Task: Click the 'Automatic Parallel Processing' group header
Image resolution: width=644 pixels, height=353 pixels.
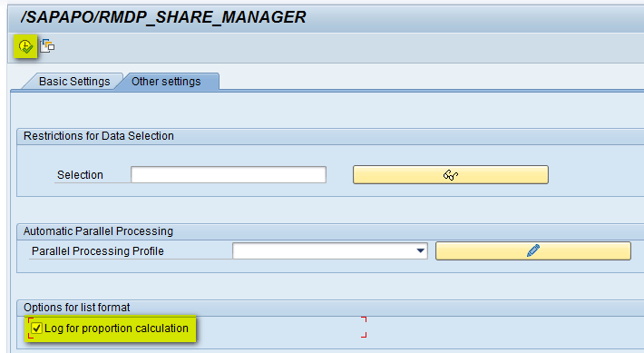Action: pyautogui.click(x=98, y=231)
